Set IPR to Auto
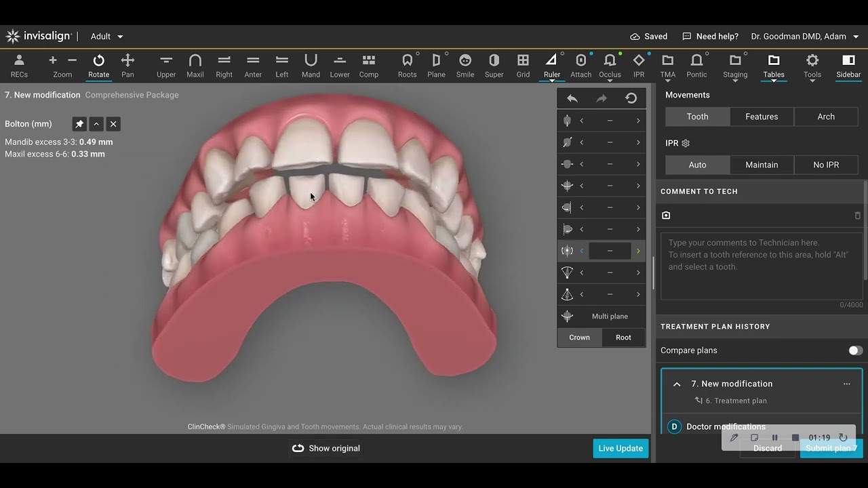The width and height of the screenshot is (868, 488). coord(697,165)
